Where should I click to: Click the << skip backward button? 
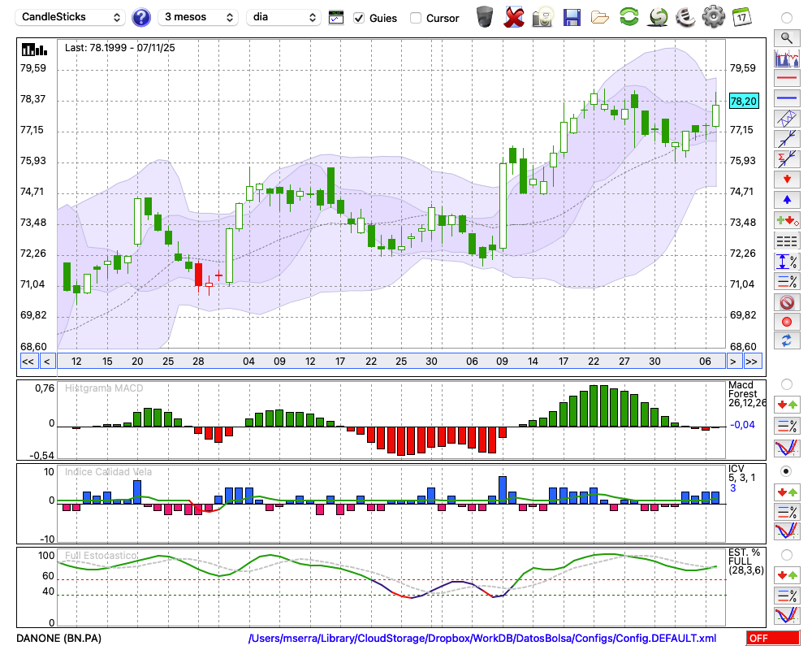point(28,361)
